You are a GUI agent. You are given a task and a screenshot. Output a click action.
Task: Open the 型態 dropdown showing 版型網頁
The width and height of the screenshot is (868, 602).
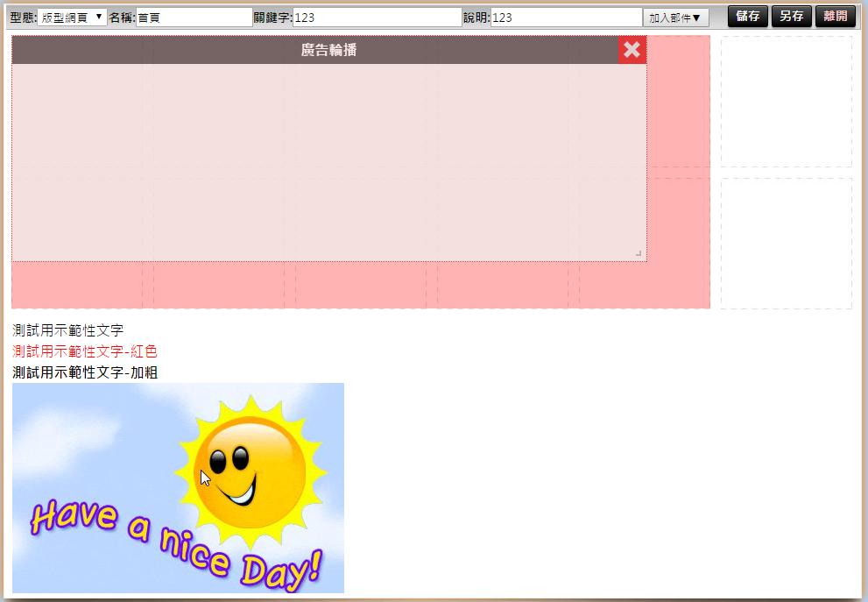click(72, 18)
